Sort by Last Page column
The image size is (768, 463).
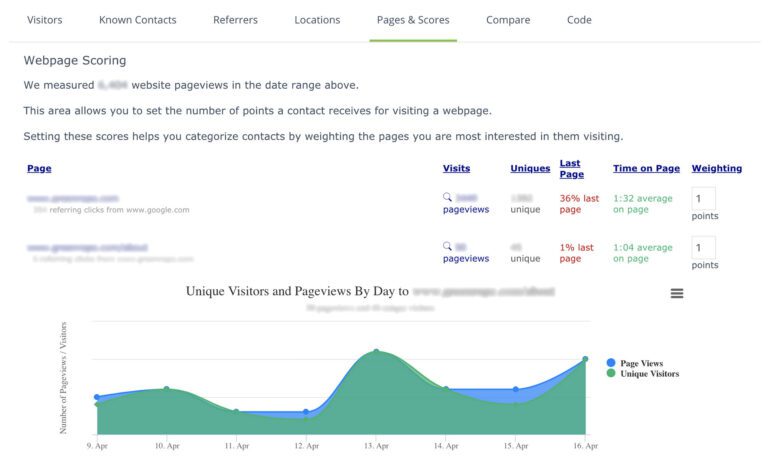tap(570, 169)
